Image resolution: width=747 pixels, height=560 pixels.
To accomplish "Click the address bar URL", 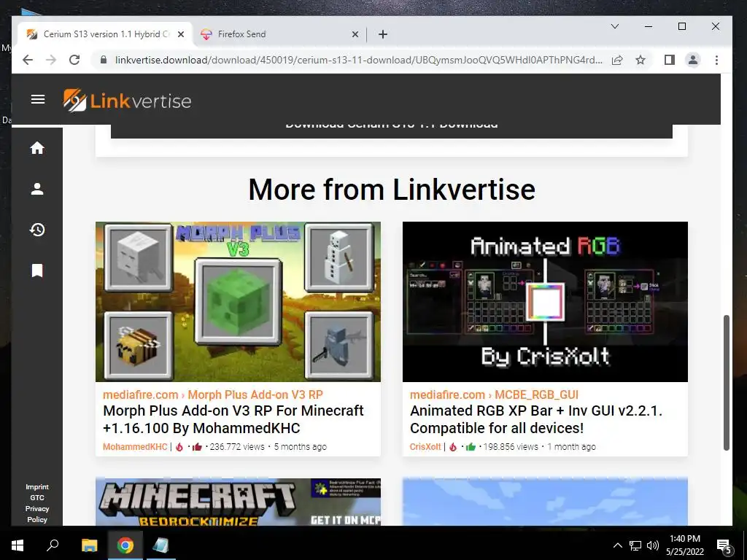I will 358,60.
